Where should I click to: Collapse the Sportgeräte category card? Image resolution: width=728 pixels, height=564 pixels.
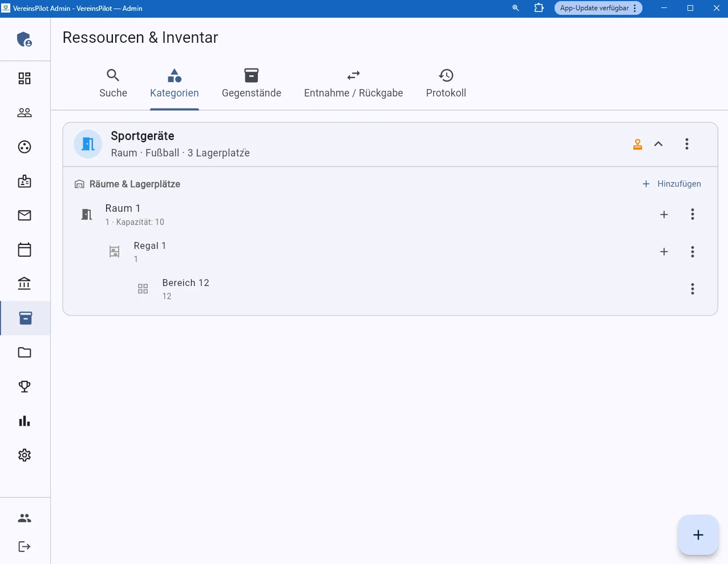point(658,144)
